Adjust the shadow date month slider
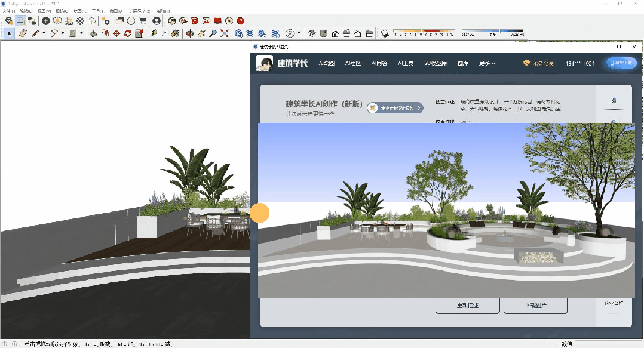 pos(424,32)
